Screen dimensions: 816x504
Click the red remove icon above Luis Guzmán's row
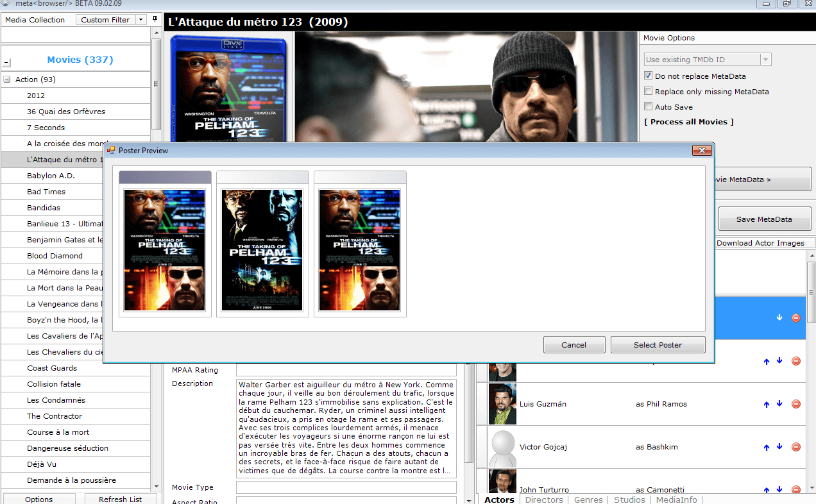[x=796, y=361]
